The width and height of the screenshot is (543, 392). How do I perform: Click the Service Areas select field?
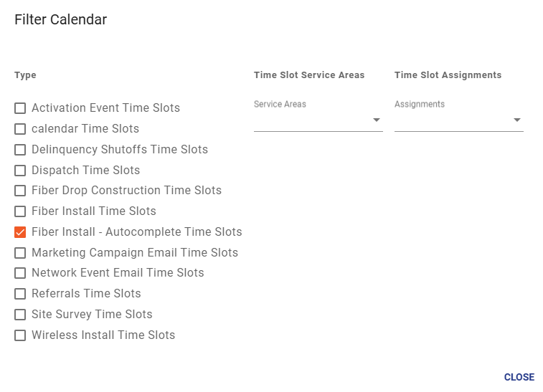[318, 115]
